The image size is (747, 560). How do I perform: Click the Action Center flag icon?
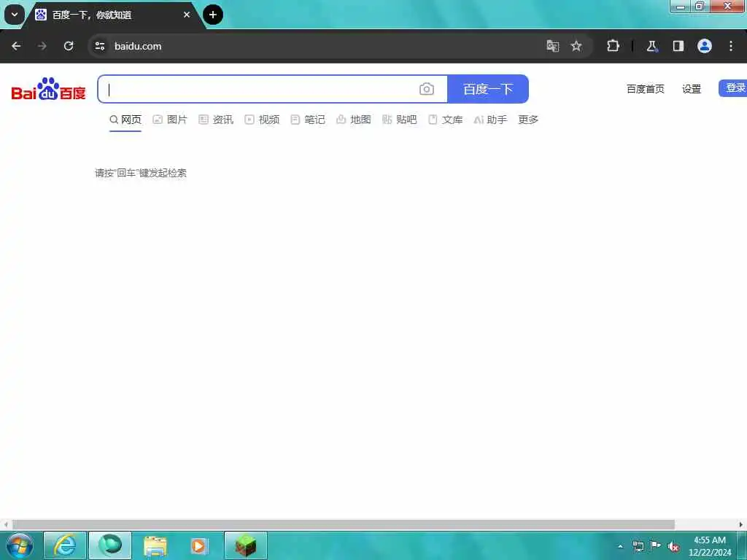tap(656, 545)
